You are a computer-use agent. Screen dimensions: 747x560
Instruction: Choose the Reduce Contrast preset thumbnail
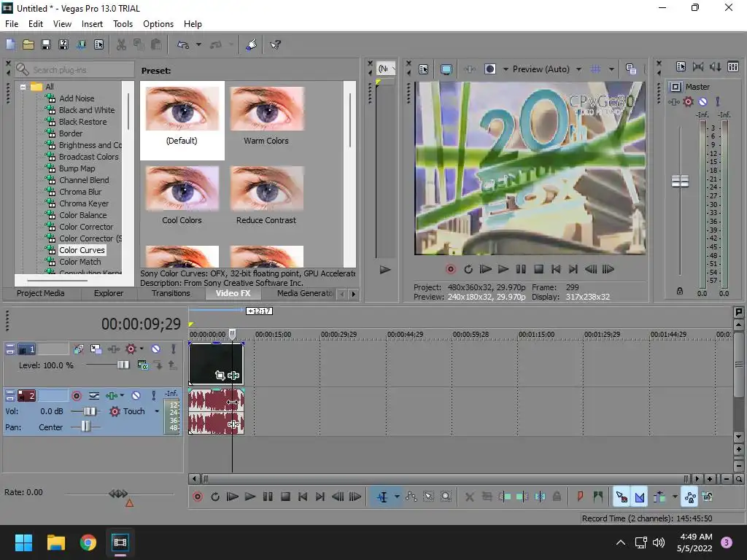267,189
